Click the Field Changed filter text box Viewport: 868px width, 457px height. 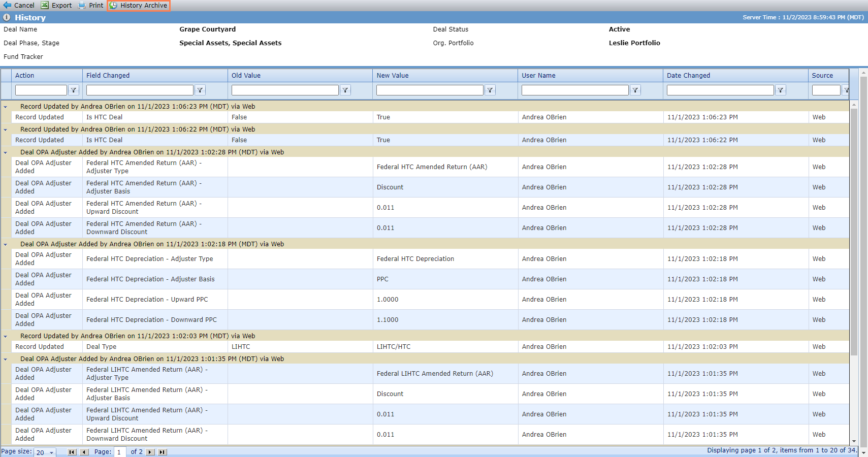click(140, 90)
